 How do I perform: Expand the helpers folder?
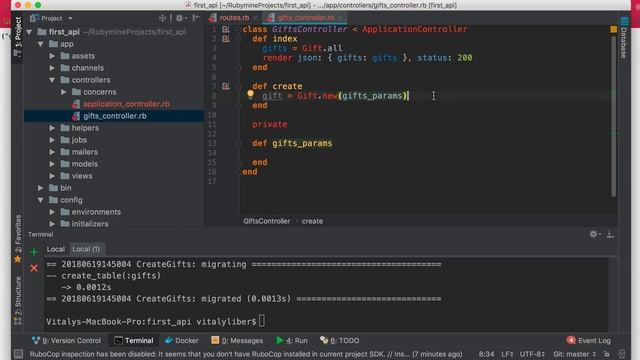tap(52, 128)
